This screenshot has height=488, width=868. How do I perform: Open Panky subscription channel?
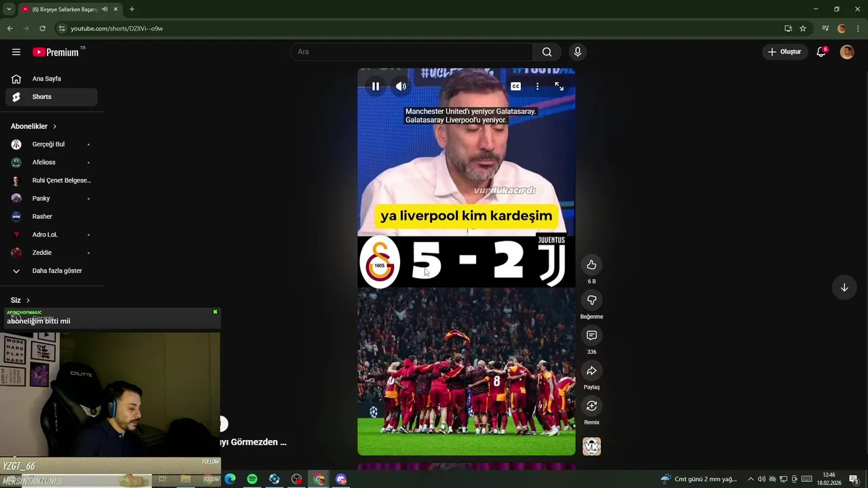pyautogui.click(x=52, y=199)
